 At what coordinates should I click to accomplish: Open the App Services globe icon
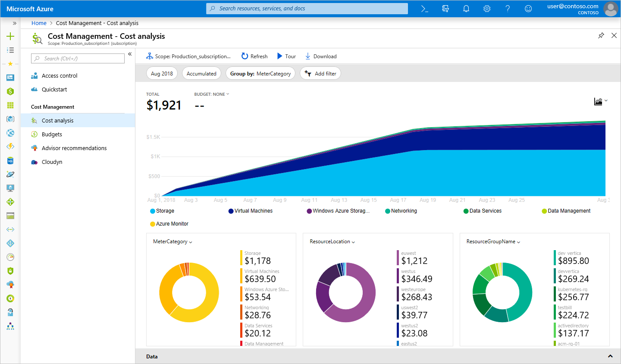coord(10,133)
